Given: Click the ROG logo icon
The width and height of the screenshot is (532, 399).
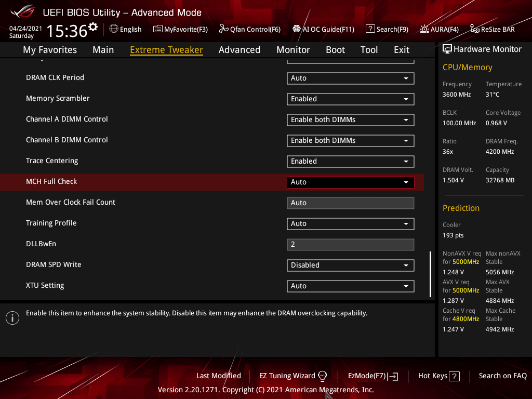Looking at the screenshot, I should 22,11.
